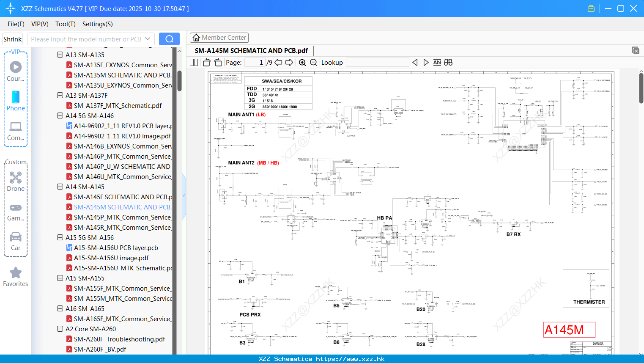
Task: Click the Shrink button
Action: click(12, 39)
